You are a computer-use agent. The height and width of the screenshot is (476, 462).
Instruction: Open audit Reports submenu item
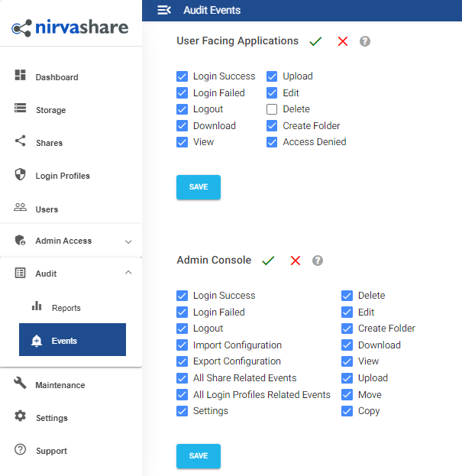(66, 308)
